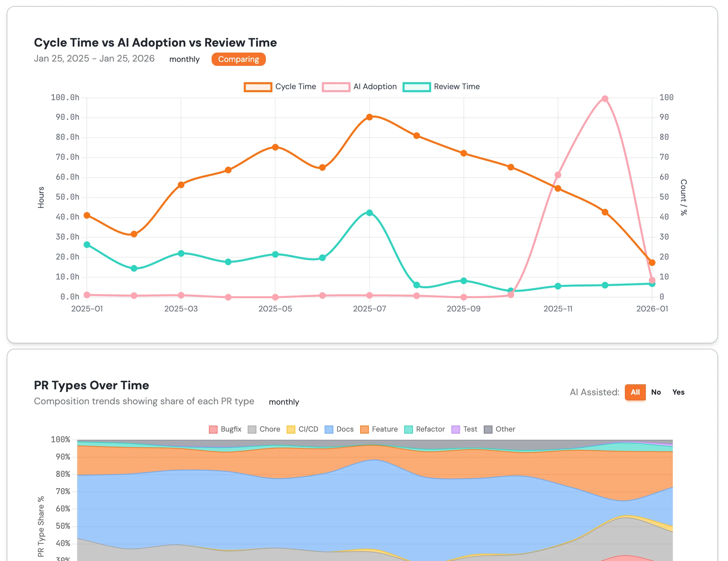Toggle the Refactor legend icon
Viewport: 728px width, 561px height.
(408, 429)
